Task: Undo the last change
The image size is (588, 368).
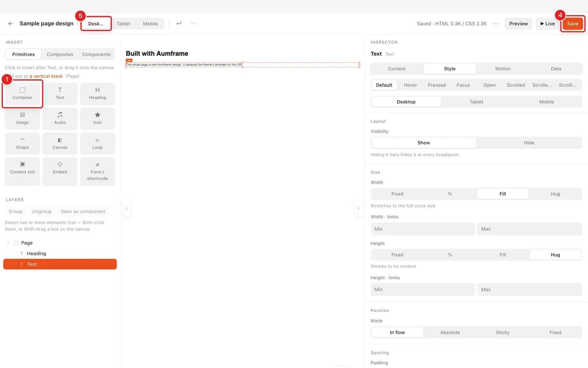Action: pyautogui.click(x=179, y=24)
